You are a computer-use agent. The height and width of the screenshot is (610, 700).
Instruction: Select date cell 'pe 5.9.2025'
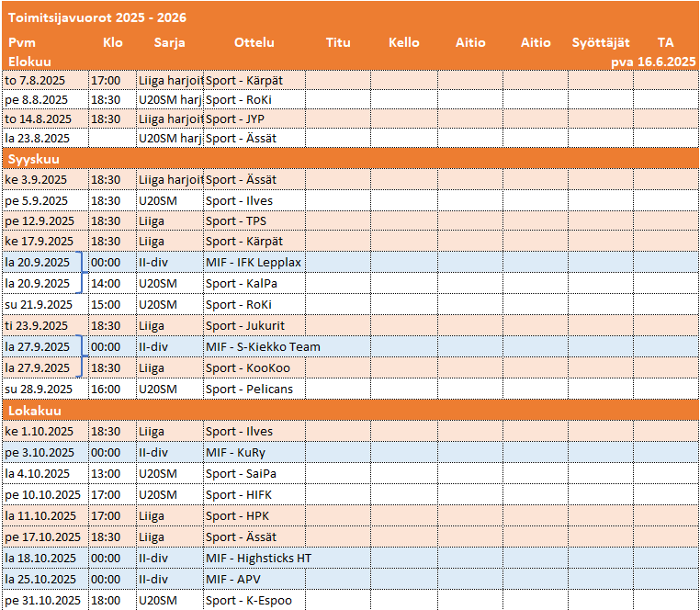coord(46,200)
